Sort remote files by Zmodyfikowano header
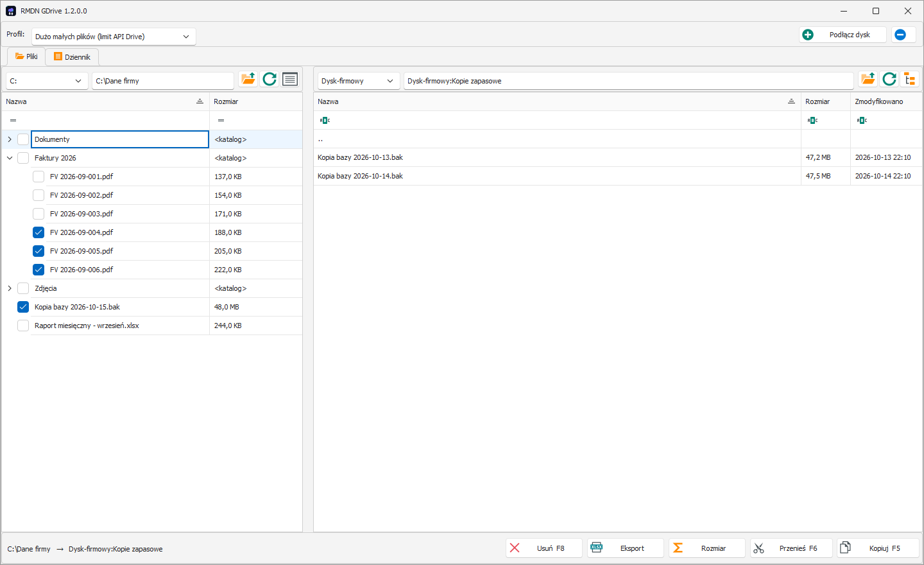The width and height of the screenshot is (924, 565). [886, 101]
